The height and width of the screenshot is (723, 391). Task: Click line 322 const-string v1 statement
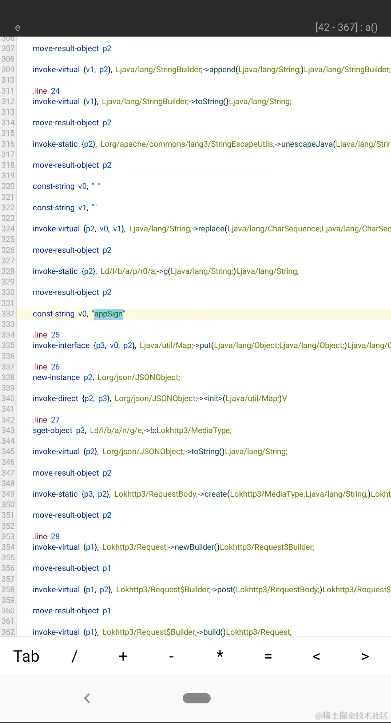click(65, 207)
